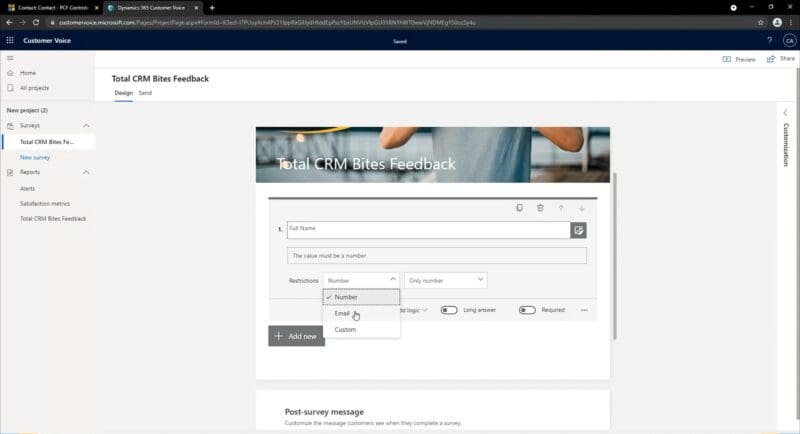
Task: Open more options ellipsis on question
Action: pos(585,310)
